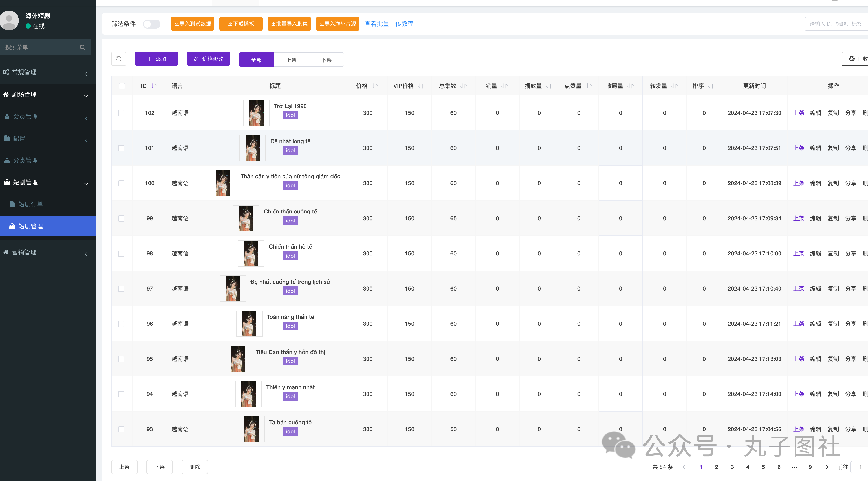Viewport: 868px width, 481px height.
Task: Collapse the 短剧管理 parent sidebar menu
Action: pyautogui.click(x=48, y=183)
